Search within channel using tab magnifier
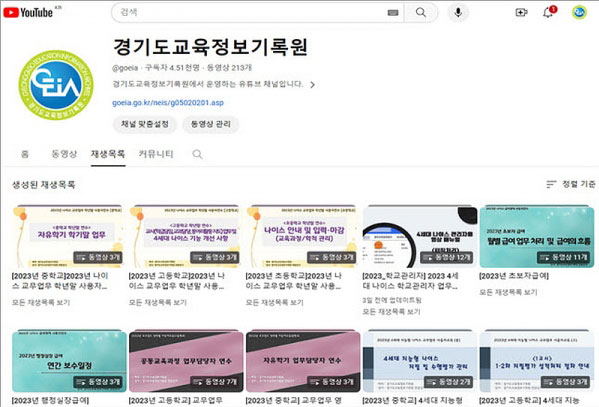This screenshot has width=599, height=407. tap(197, 154)
